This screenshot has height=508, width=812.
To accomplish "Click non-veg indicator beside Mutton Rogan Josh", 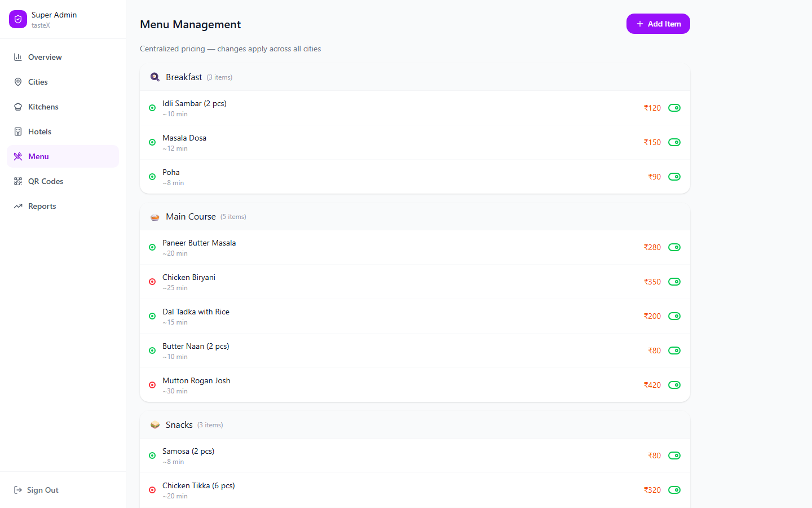I will click(152, 385).
